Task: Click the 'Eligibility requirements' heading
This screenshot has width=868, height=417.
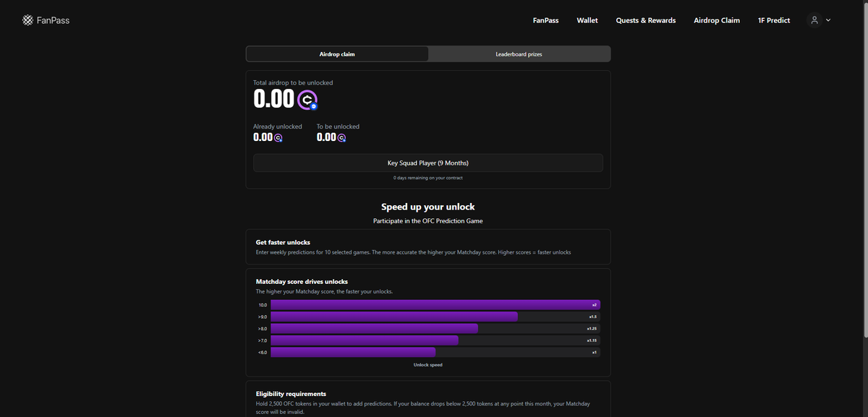Action: 291,394
